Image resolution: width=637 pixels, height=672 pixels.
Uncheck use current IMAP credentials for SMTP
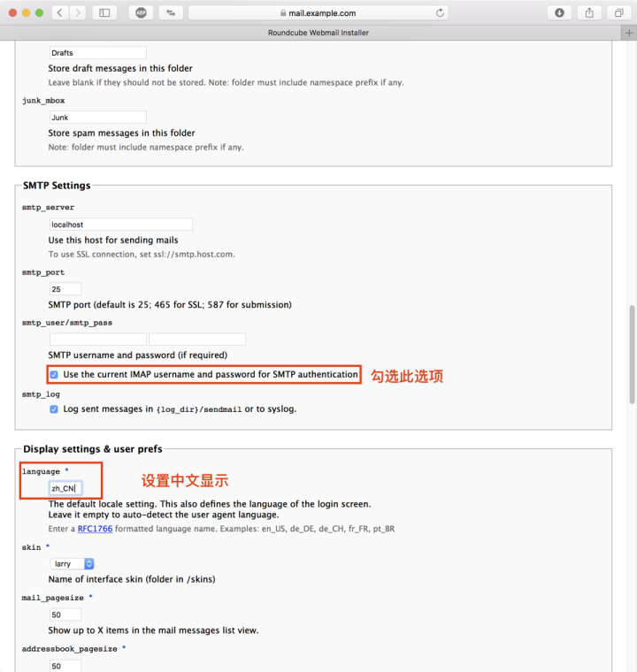(55, 375)
